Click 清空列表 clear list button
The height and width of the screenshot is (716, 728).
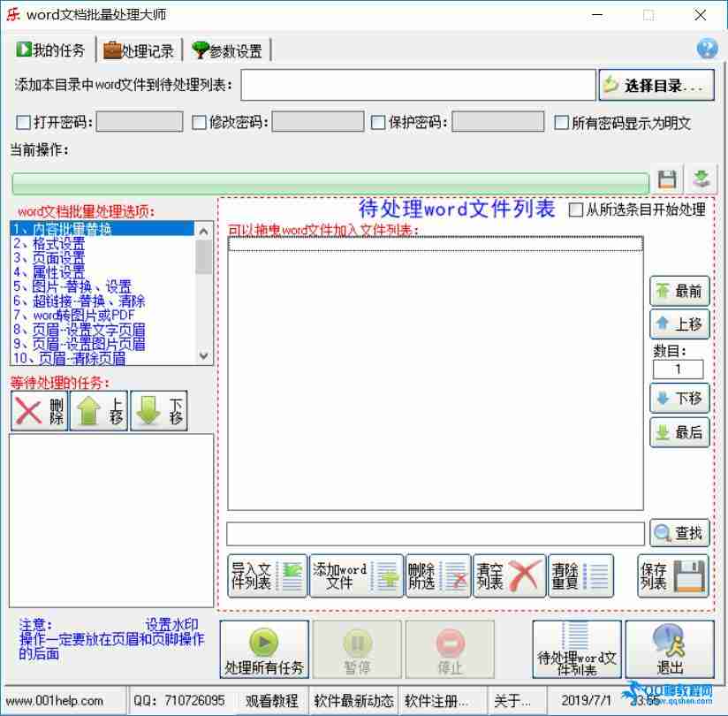[509, 575]
